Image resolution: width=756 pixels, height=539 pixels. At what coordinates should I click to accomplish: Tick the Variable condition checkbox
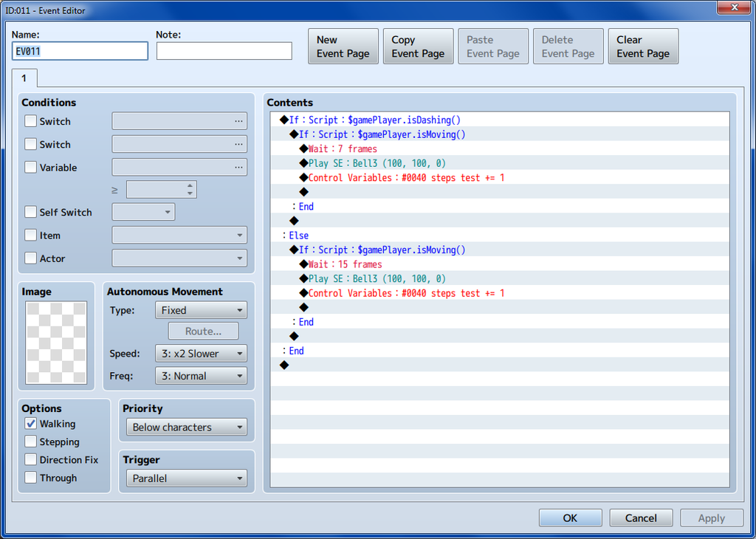point(30,168)
